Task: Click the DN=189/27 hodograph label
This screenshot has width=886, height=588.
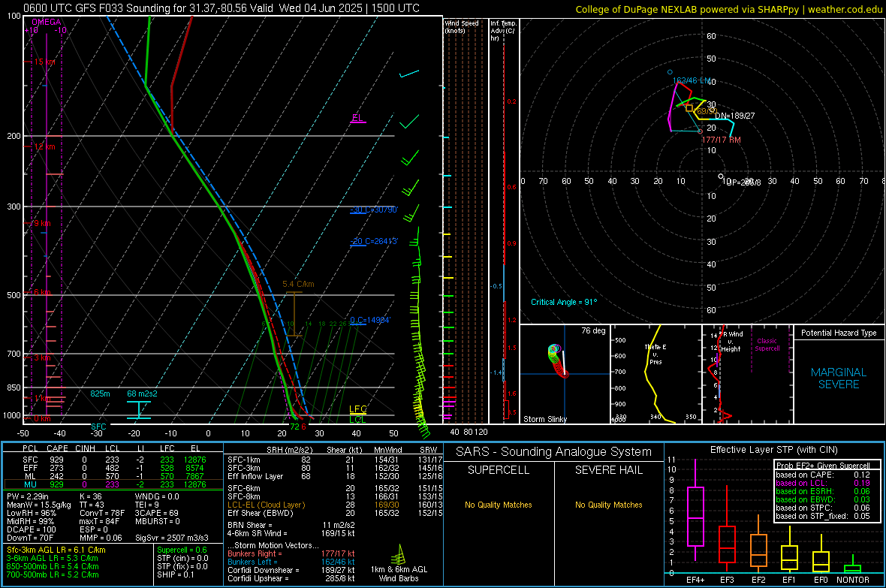Action: 734,116
